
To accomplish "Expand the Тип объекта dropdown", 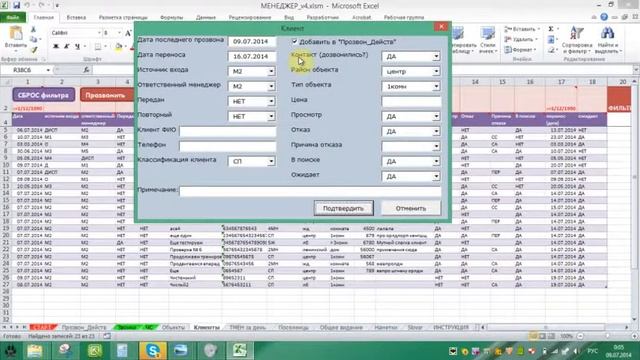I will (x=436, y=87).
